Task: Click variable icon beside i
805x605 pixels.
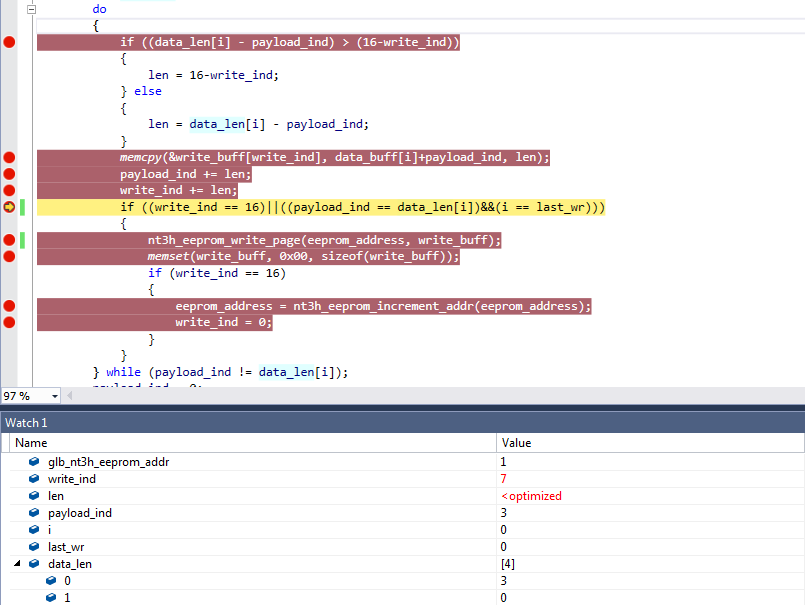Action: (x=34, y=529)
